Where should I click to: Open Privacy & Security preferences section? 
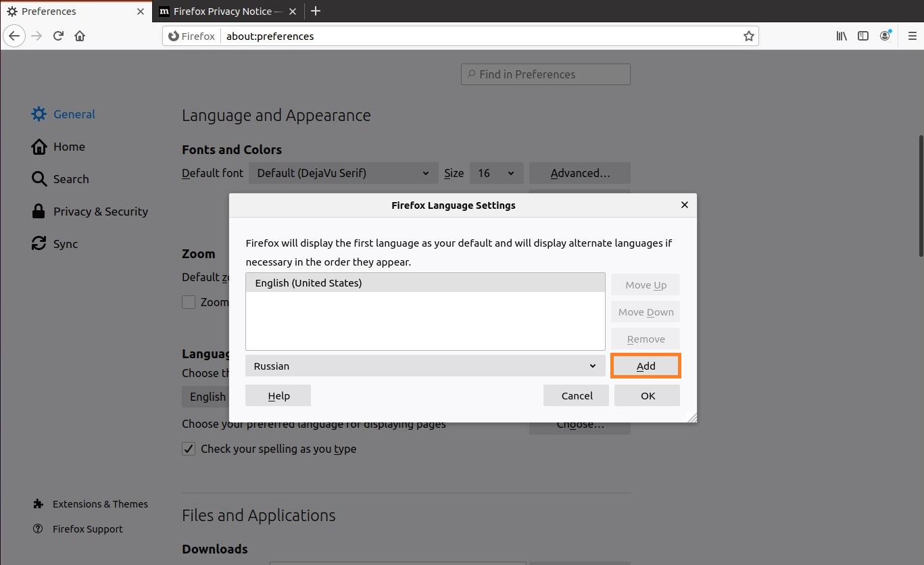pyautogui.click(x=100, y=212)
